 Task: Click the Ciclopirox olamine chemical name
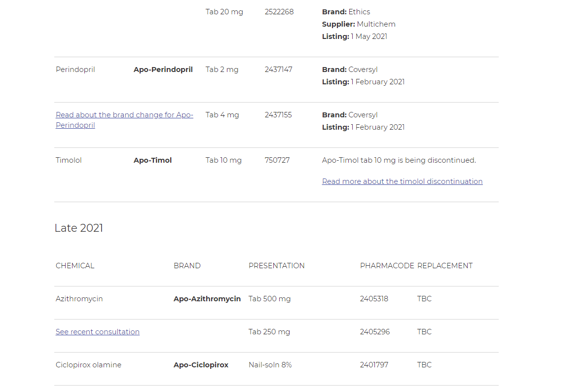88,365
